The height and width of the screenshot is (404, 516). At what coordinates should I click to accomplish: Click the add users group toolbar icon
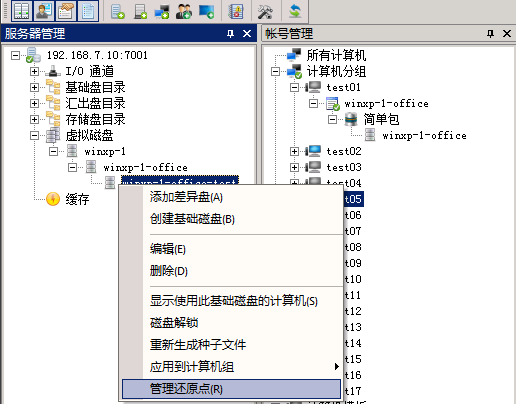[x=184, y=11]
